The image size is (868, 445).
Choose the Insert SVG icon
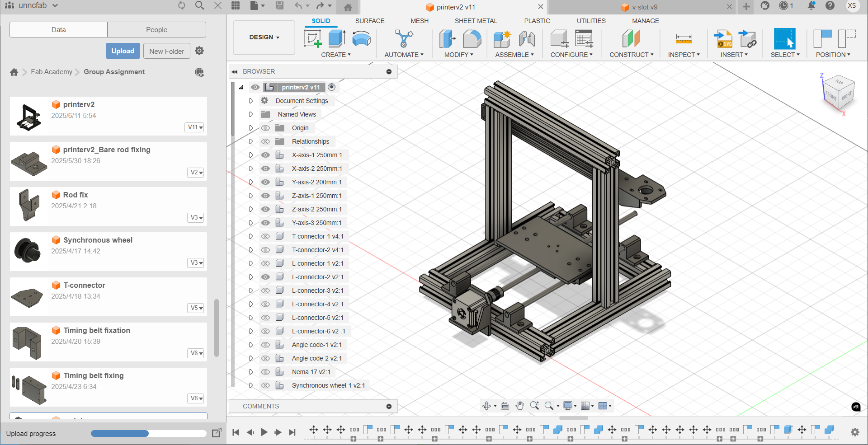click(723, 39)
